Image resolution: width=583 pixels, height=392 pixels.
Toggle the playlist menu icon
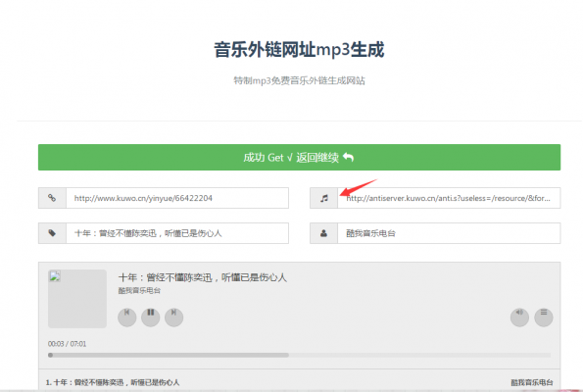(x=544, y=318)
